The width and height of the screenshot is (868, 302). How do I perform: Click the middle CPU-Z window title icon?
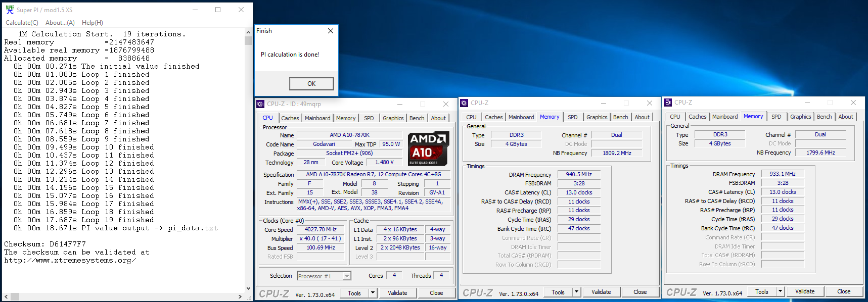click(x=464, y=103)
